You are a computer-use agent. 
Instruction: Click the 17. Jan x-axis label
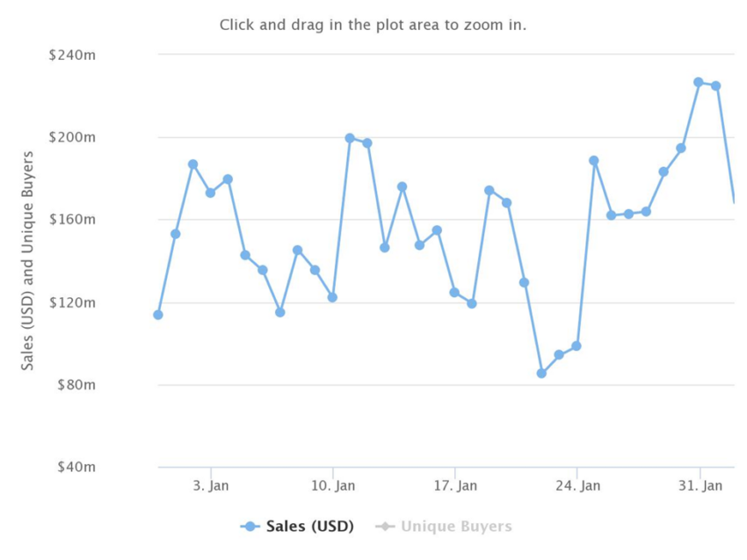click(x=455, y=485)
